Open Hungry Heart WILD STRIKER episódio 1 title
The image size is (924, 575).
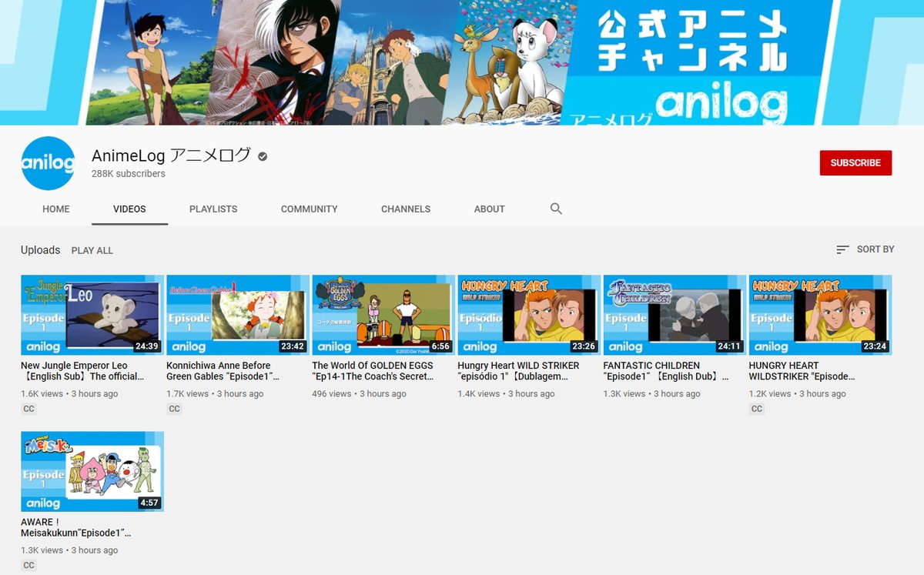click(x=518, y=371)
